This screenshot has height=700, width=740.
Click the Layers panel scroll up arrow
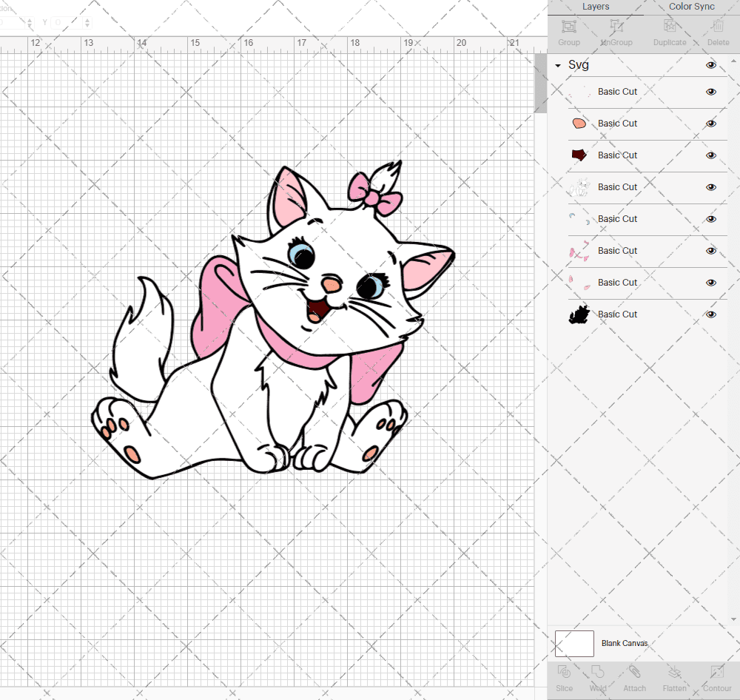733,61
